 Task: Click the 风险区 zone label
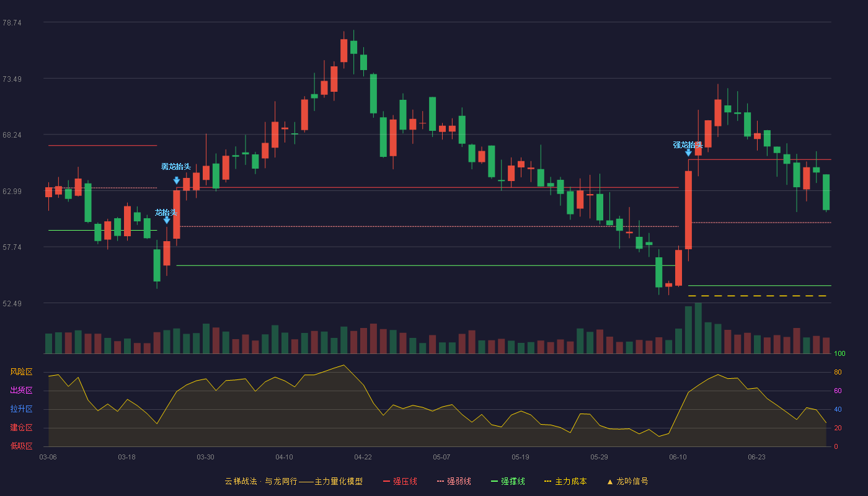point(21,372)
